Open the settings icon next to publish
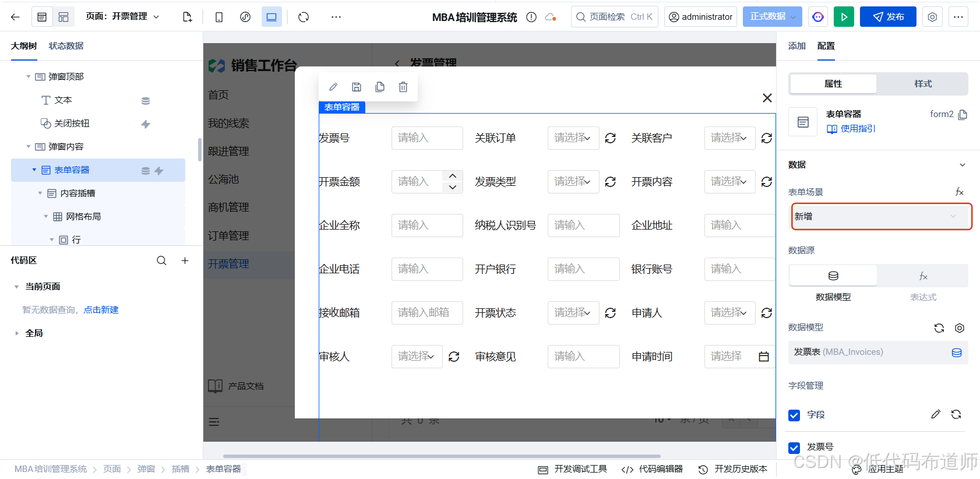 [932, 17]
